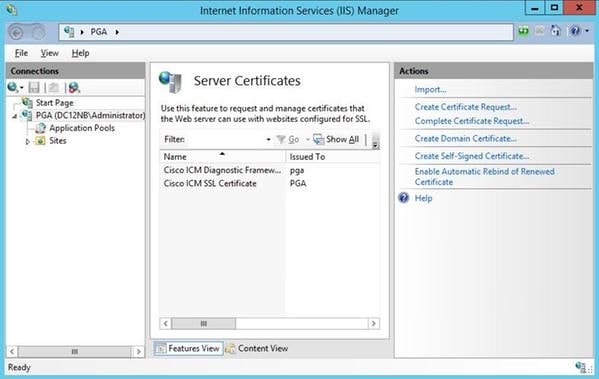The height and width of the screenshot is (379, 599).
Task: Click the Start Page icon in tree
Action: 27,102
